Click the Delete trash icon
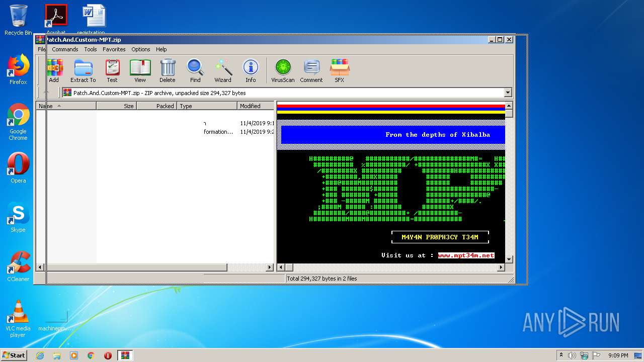The image size is (644, 362). 168,71
